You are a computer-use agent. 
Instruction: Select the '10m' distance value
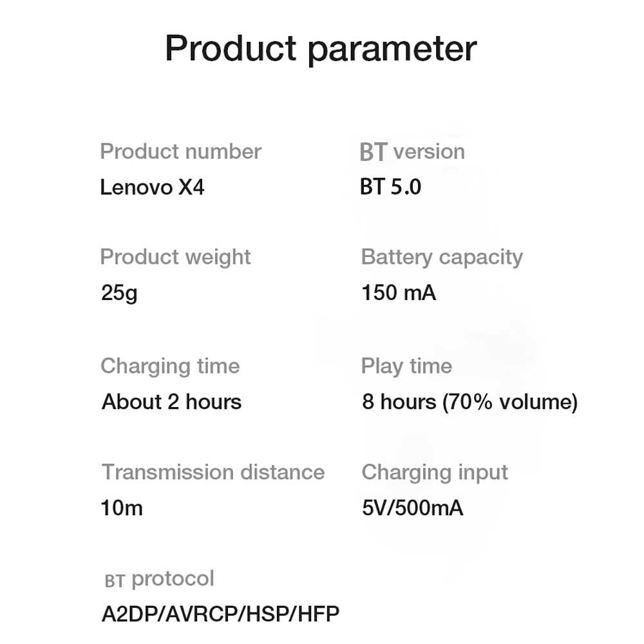pyautogui.click(x=122, y=507)
